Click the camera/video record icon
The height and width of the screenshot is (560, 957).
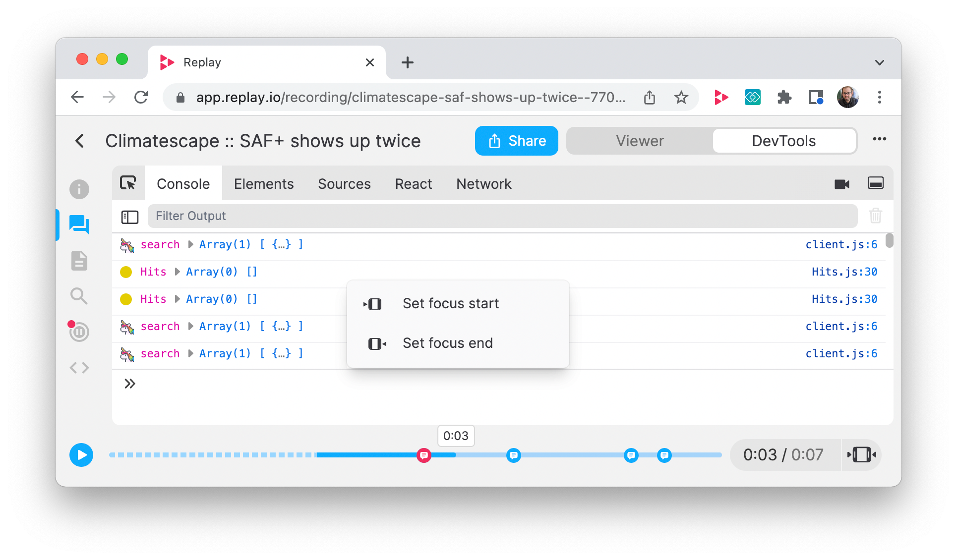[x=841, y=184]
